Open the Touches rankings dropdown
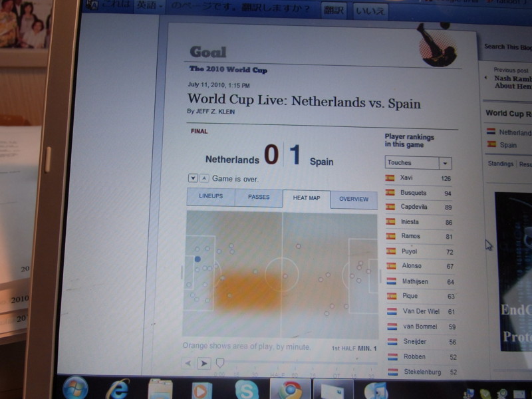 tap(418, 163)
